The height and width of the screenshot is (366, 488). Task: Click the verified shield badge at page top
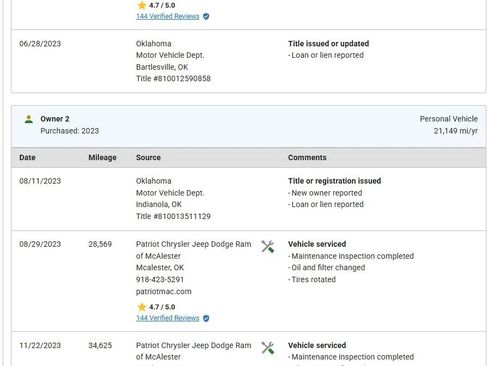pyautogui.click(x=206, y=16)
